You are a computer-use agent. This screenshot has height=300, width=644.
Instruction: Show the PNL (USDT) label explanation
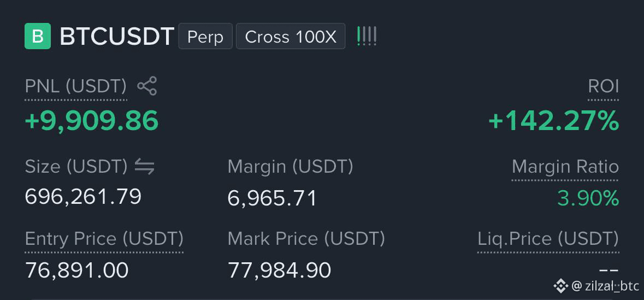tap(75, 86)
